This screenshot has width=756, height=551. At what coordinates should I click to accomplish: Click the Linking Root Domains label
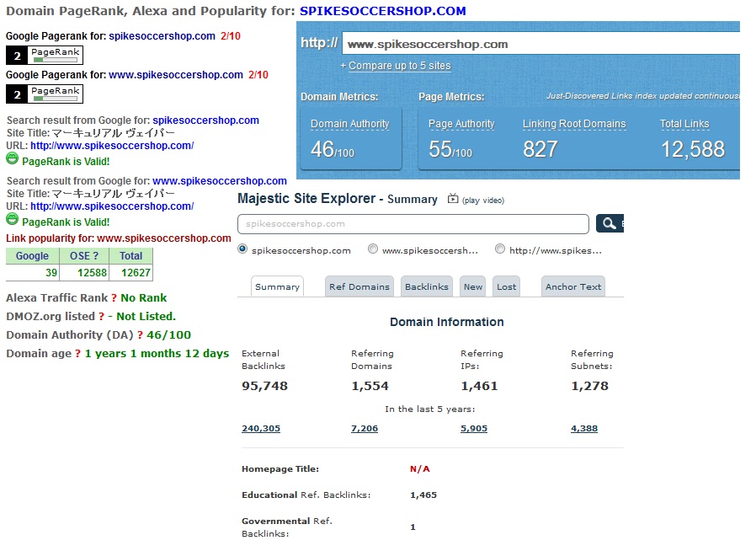click(x=574, y=124)
